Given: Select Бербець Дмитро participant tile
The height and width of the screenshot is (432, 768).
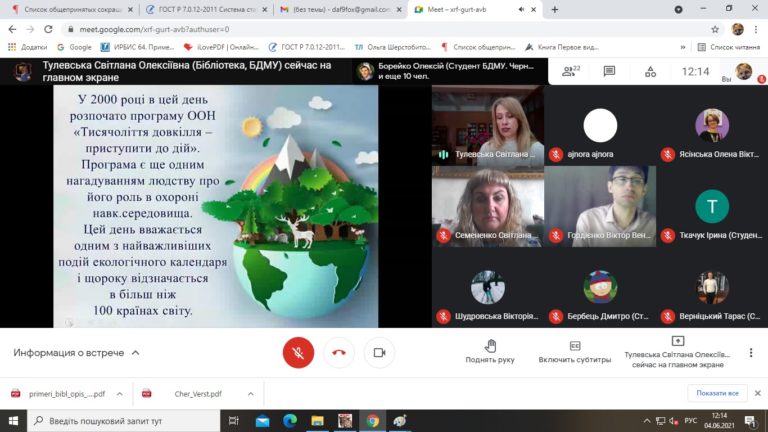Looking at the screenshot, I should tap(600, 288).
